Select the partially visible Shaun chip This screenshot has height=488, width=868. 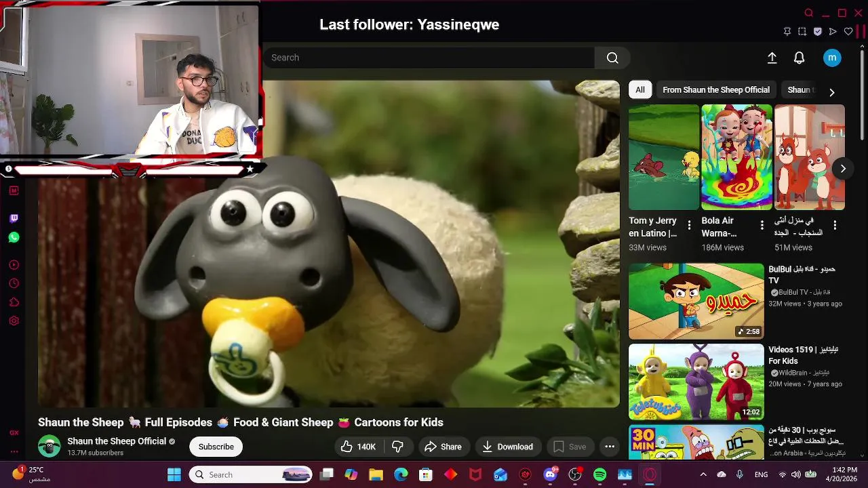tap(800, 89)
